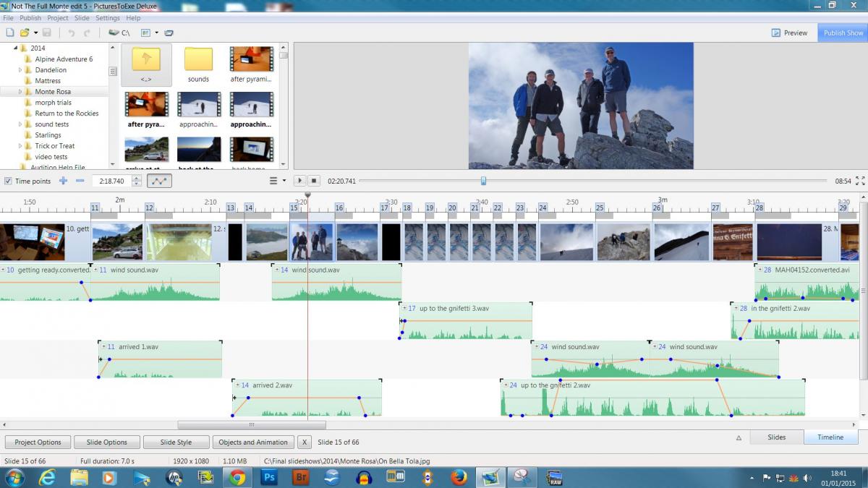Image resolution: width=868 pixels, height=488 pixels.
Task: Click the Objects and Animation button
Action: 252,442
